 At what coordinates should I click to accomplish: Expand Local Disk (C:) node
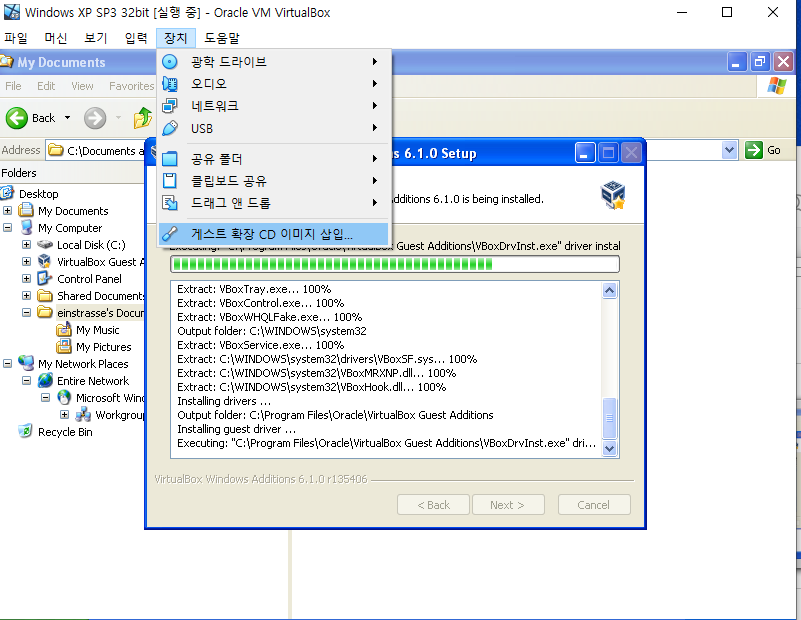coord(27,245)
